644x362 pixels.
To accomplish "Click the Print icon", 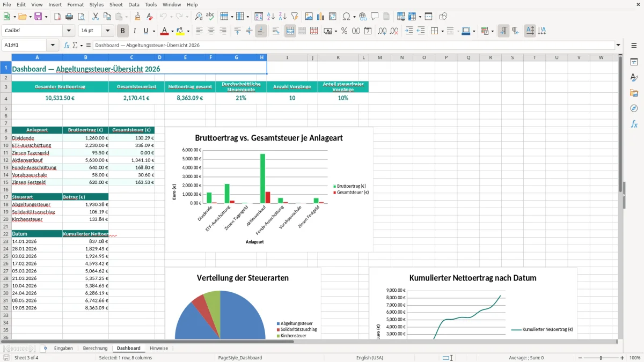I will click(69, 17).
